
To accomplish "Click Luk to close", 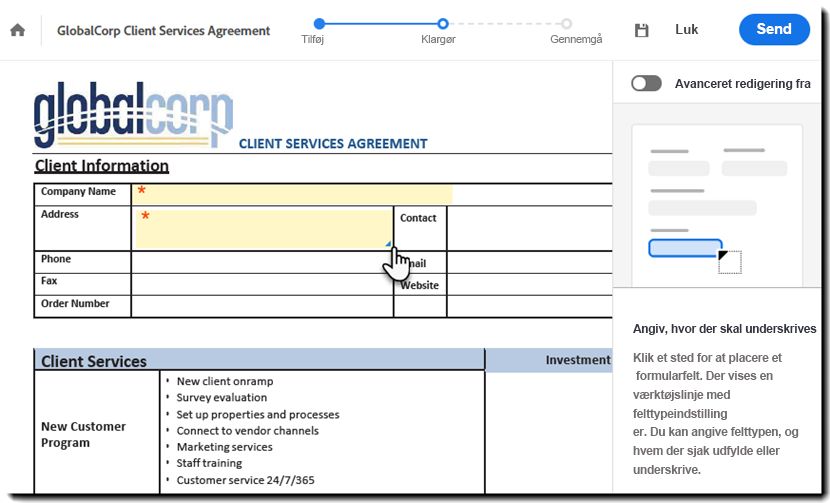I will pyautogui.click(x=686, y=30).
